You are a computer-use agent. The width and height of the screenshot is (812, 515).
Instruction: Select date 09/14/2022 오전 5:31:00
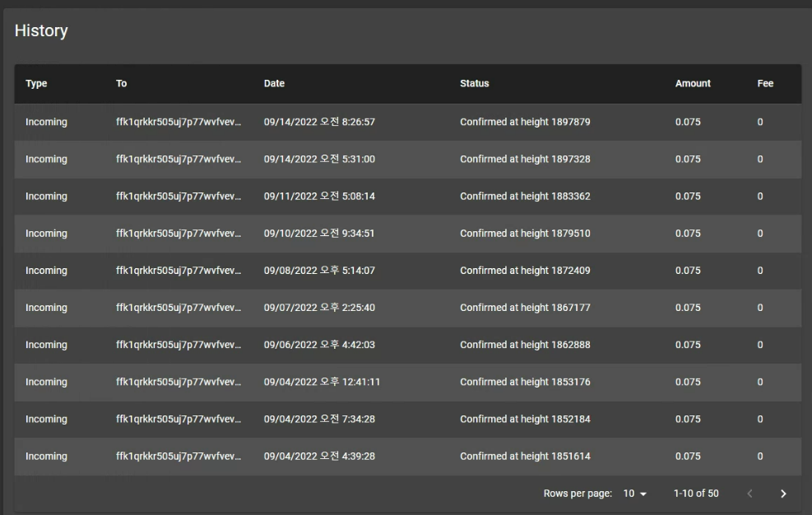tap(319, 159)
